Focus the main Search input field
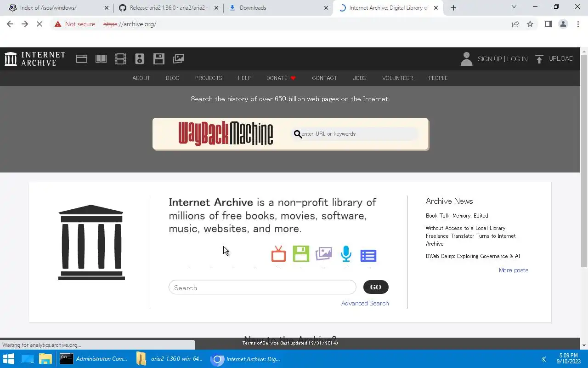588x368 pixels. coord(262,287)
